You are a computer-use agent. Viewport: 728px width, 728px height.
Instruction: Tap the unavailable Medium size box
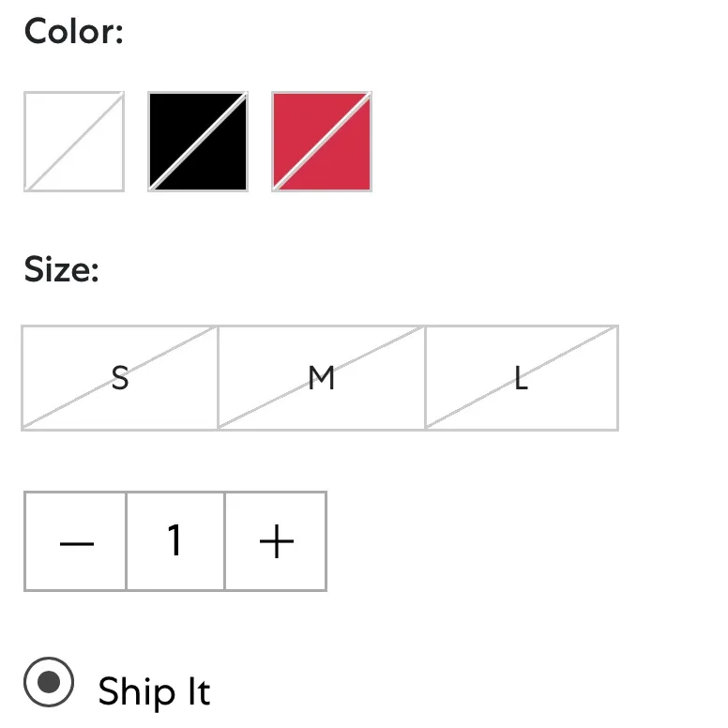322,378
